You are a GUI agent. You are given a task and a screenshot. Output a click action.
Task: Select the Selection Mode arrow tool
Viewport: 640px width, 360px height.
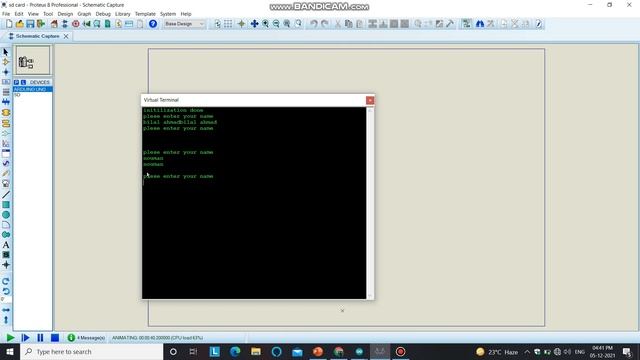pyautogui.click(x=6, y=52)
